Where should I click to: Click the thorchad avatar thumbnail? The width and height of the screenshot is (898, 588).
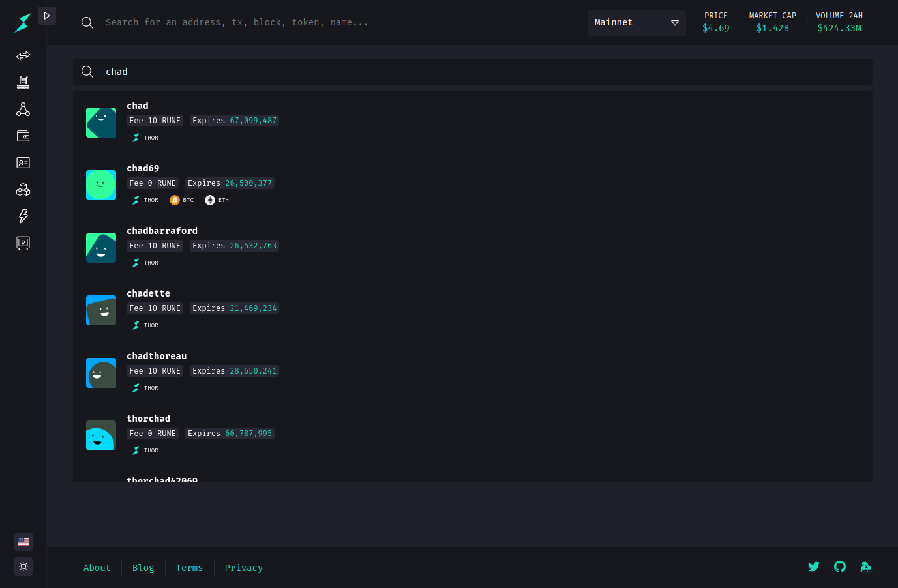click(x=101, y=435)
